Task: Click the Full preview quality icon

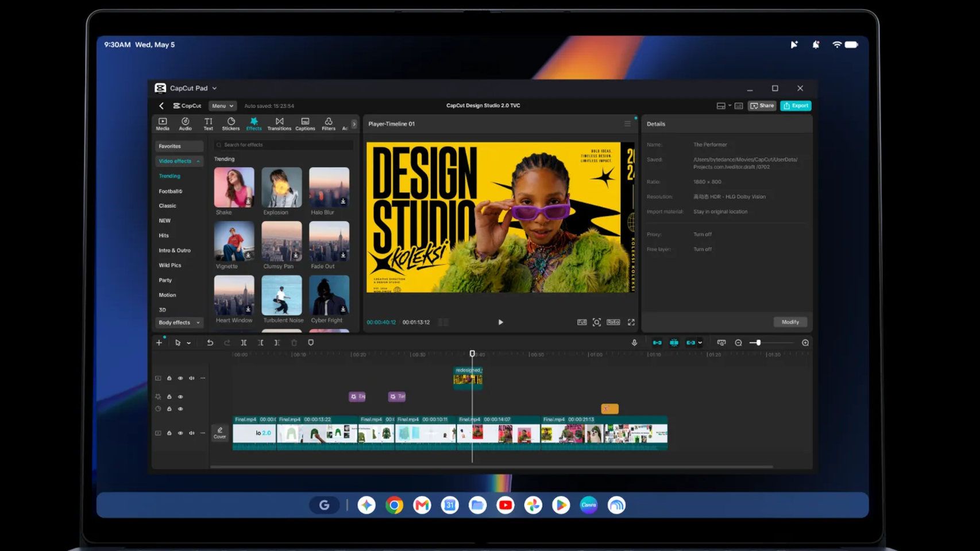Action: [x=582, y=323]
